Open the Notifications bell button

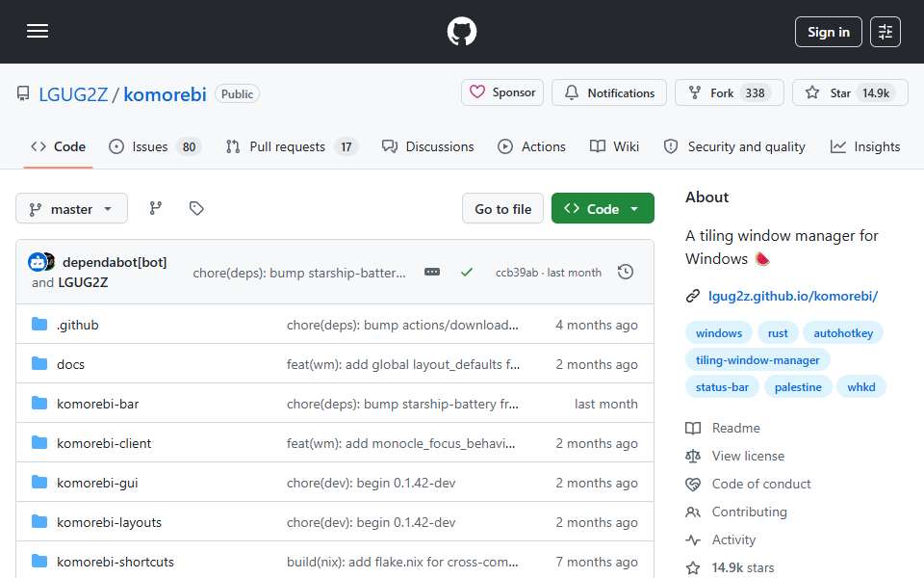[x=608, y=92]
